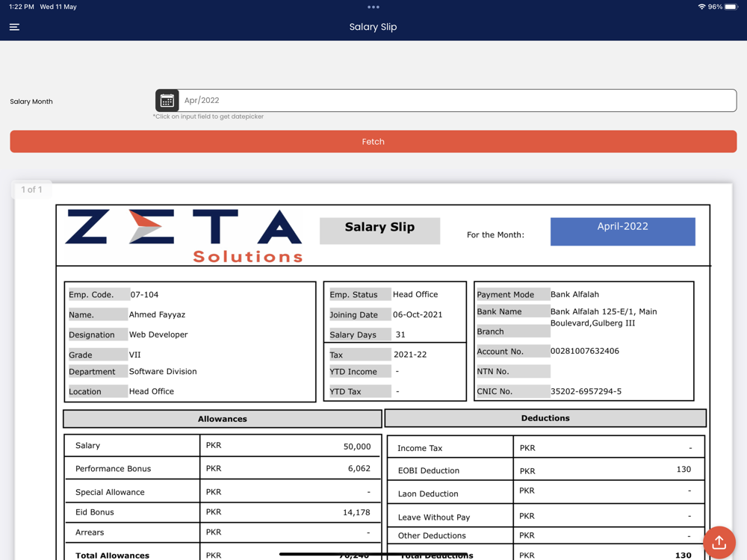Click CNIC number 35202-6957294-5

click(586, 391)
